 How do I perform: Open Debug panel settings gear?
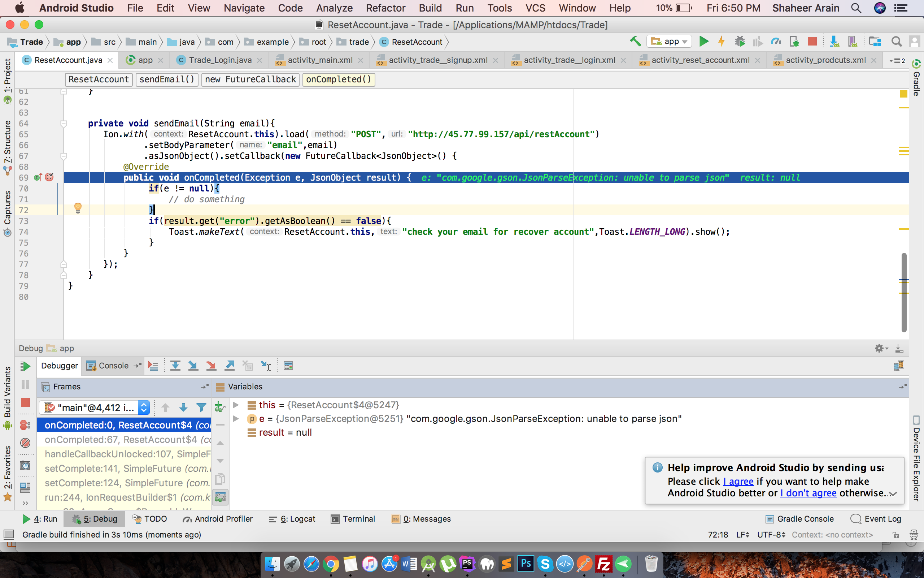pyautogui.click(x=881, y=348)
